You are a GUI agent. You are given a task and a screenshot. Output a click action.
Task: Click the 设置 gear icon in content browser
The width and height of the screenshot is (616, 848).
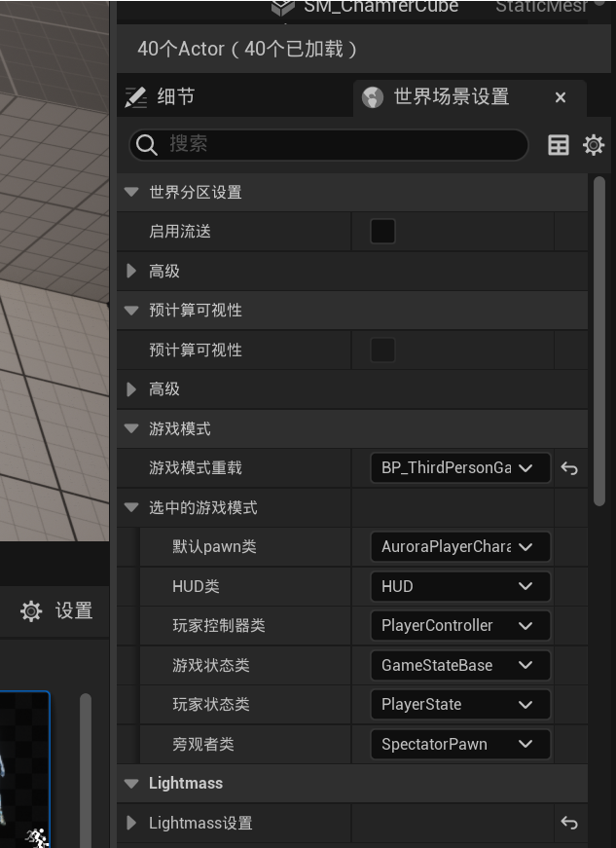point(31,611)
